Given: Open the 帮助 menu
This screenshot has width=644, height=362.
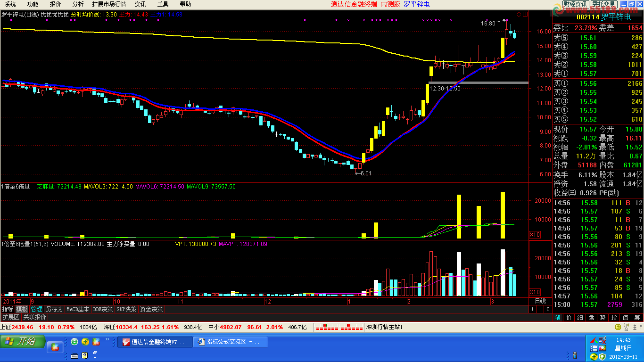Looking at the screenshot, I should point(186,4).
